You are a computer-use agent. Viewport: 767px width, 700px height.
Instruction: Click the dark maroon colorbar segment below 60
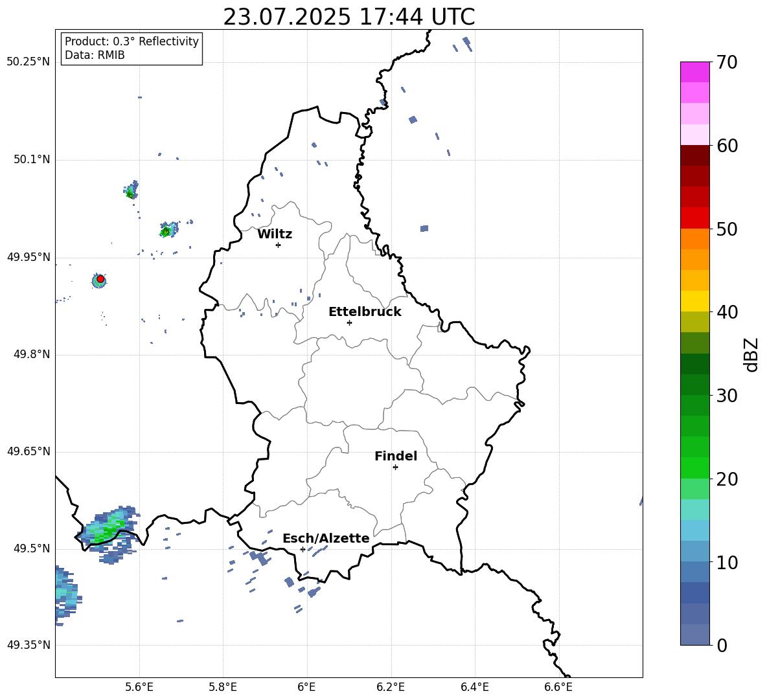click(694, 155)
